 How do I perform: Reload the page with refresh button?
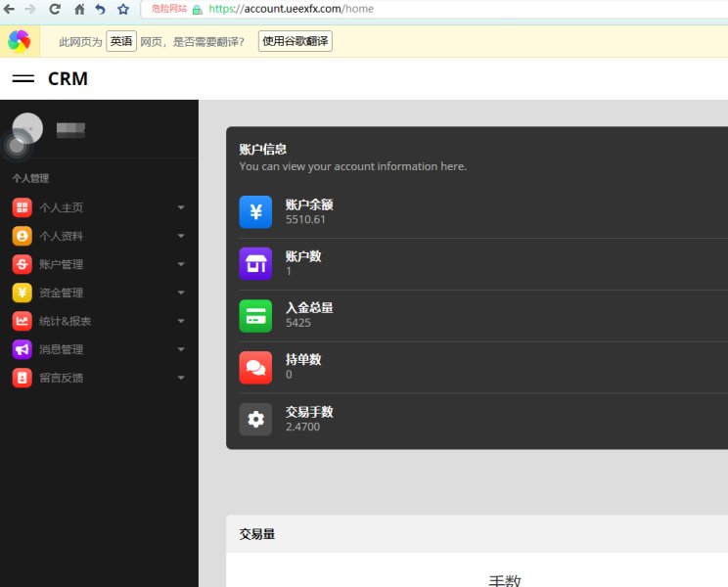(55, 9)
